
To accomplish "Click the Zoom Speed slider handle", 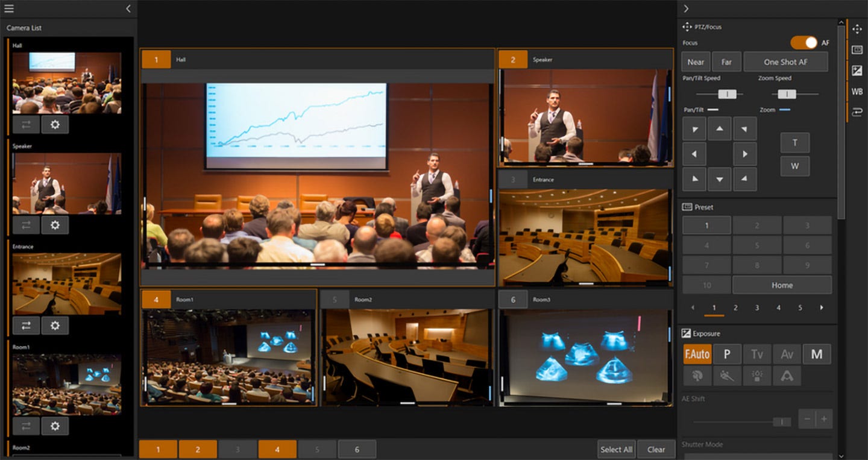I will [786, 94].
